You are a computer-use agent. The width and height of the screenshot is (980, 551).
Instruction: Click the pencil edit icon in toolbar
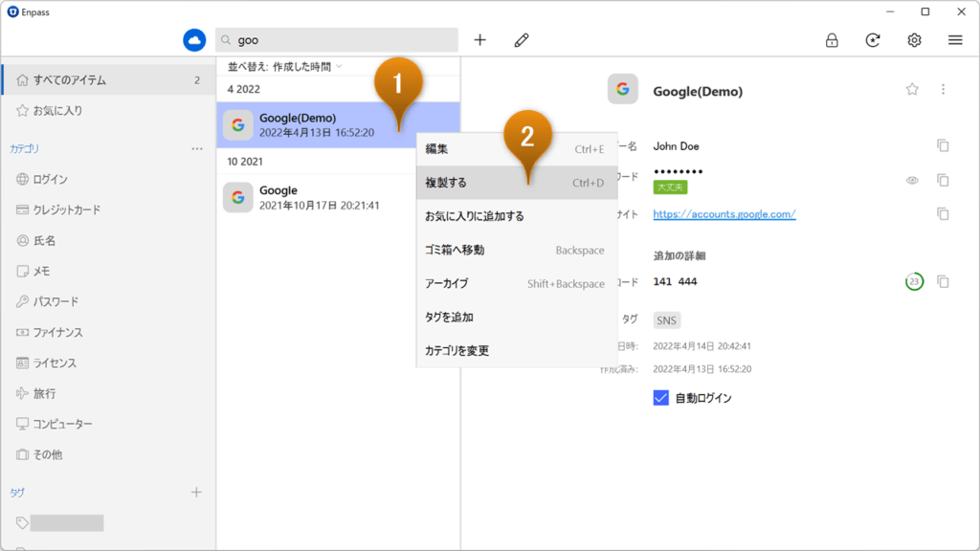[x=522, y=40]
